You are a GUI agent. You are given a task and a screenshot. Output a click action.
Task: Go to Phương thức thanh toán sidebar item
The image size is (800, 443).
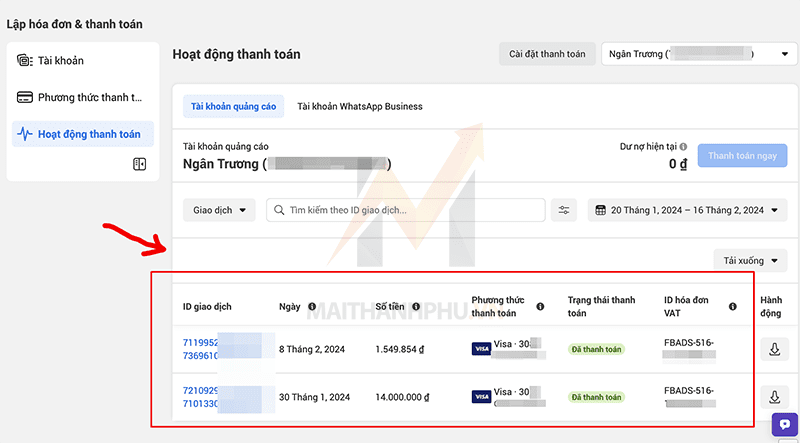coord(83,98)
